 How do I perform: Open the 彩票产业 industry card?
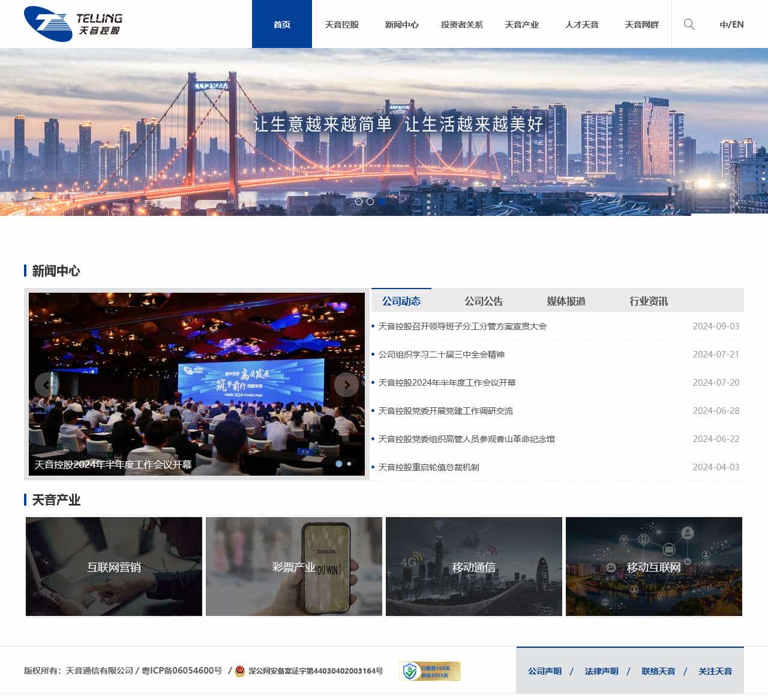(x=294, y=566)
